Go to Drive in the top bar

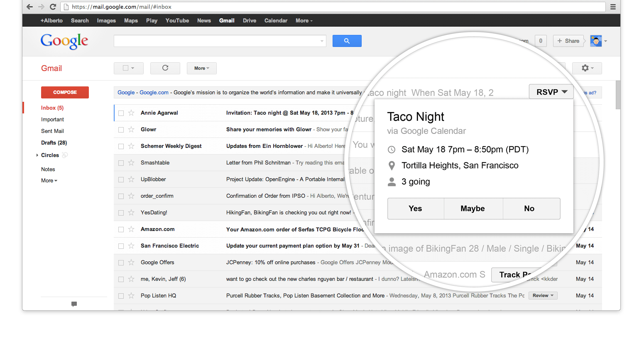click(x=250, y=20)
